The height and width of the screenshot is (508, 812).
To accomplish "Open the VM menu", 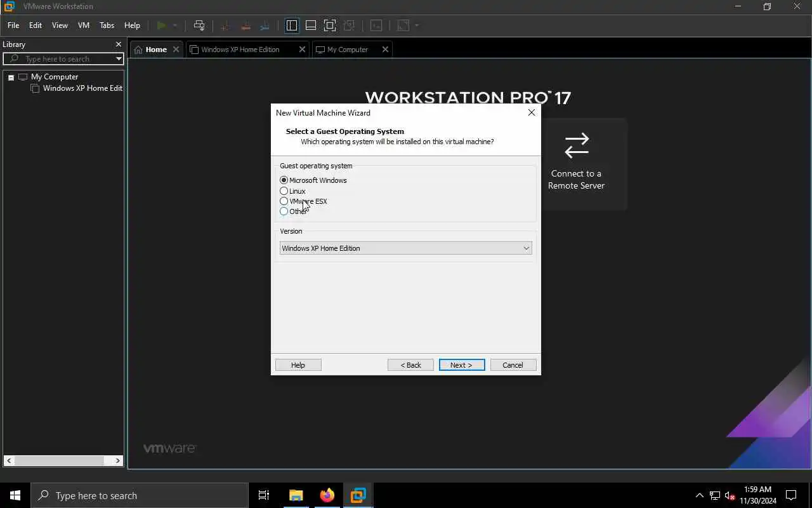I will 84,25.
